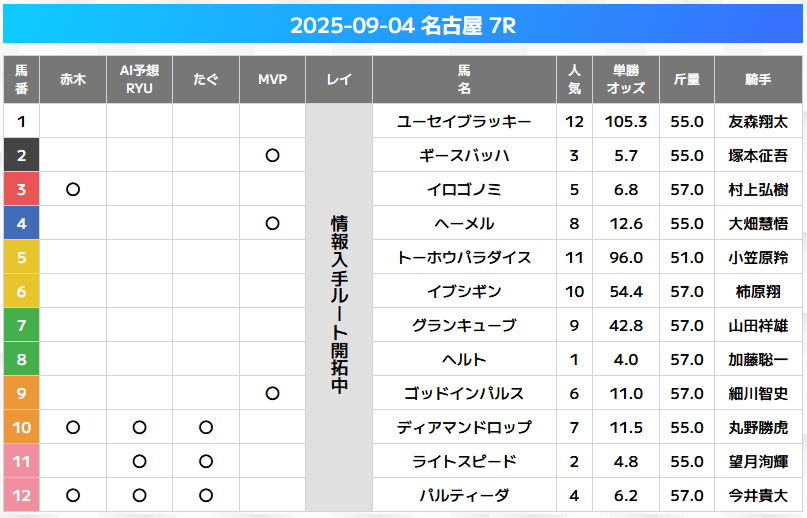Click AI予想RYU circle mark for ディアマンドロップ
807x518 pixels.
[139, 428]
